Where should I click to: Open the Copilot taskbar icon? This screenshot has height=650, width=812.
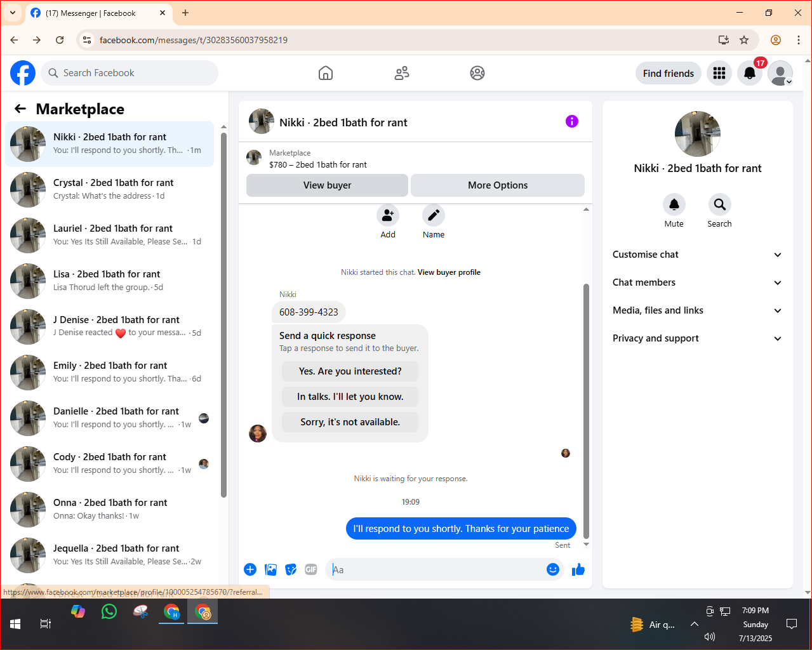[x=78, y=612]
